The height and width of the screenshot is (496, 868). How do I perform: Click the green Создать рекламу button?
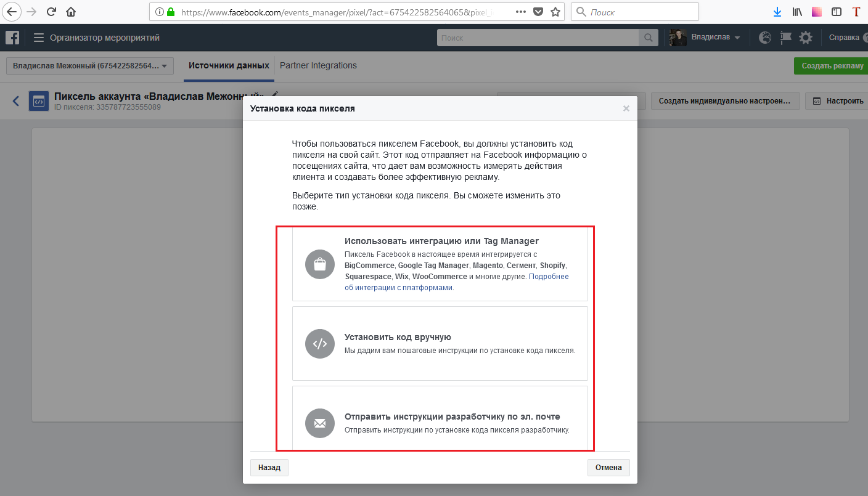[832, 66]
